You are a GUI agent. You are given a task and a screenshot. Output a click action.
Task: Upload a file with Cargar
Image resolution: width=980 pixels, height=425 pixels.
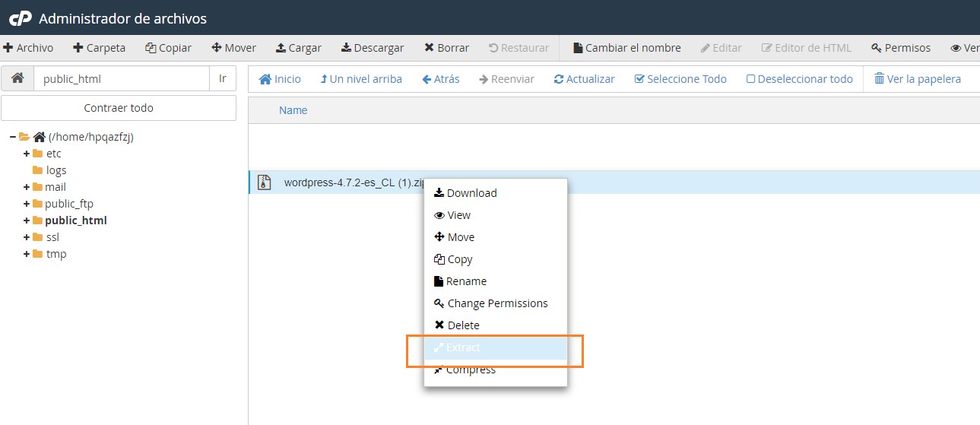tap(299, 48)
